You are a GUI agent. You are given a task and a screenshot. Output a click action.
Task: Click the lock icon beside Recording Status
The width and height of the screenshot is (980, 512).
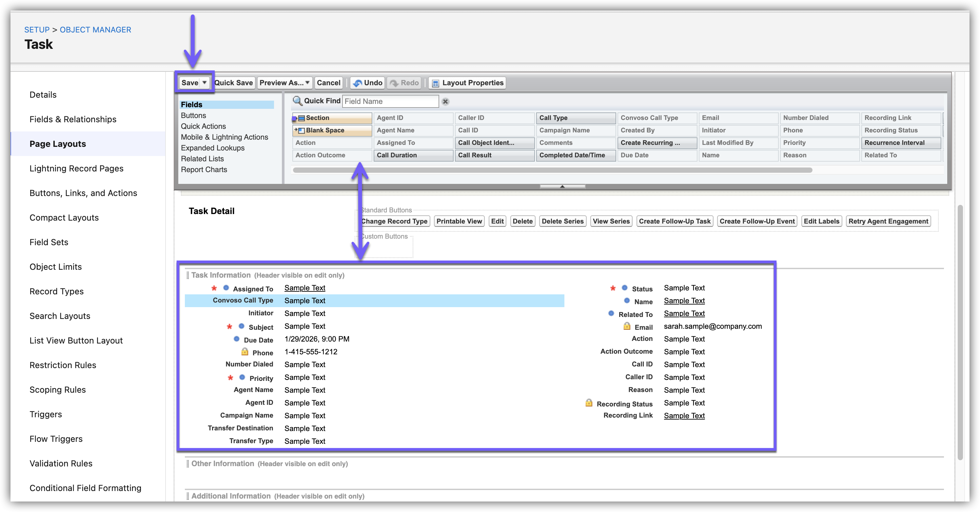(589, 403)
